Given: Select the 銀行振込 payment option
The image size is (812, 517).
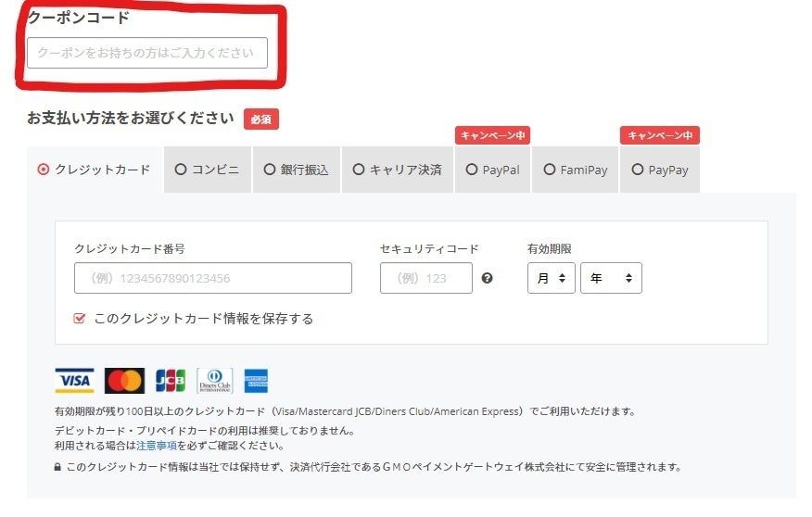Looking at the screenshot, I should 296,170.
